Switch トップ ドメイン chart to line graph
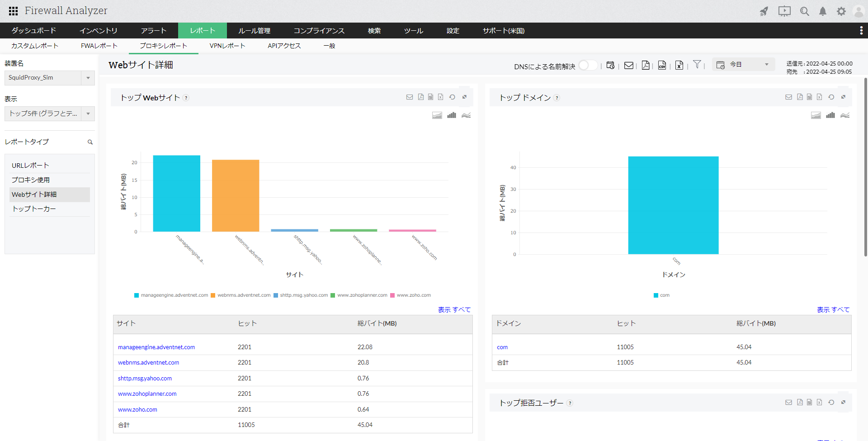The image size is (868, 441). coord(844,115)
